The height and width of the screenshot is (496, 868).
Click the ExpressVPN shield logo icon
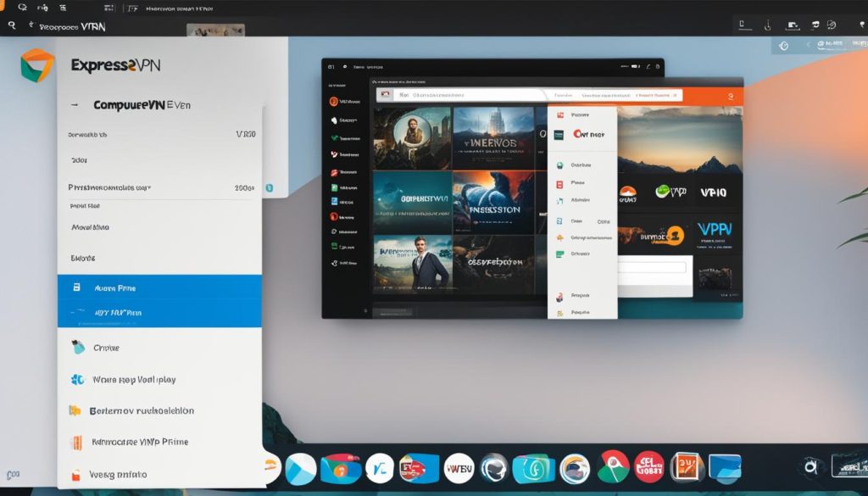tap(37, 65)
